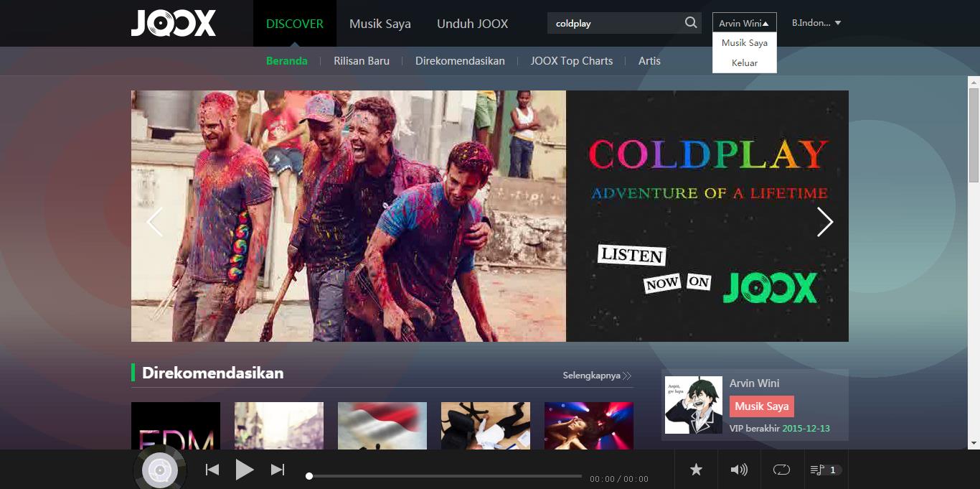980x489 pixels.
Task: Choose Musik Saya in account dropdown
Action: pos(745,42)
